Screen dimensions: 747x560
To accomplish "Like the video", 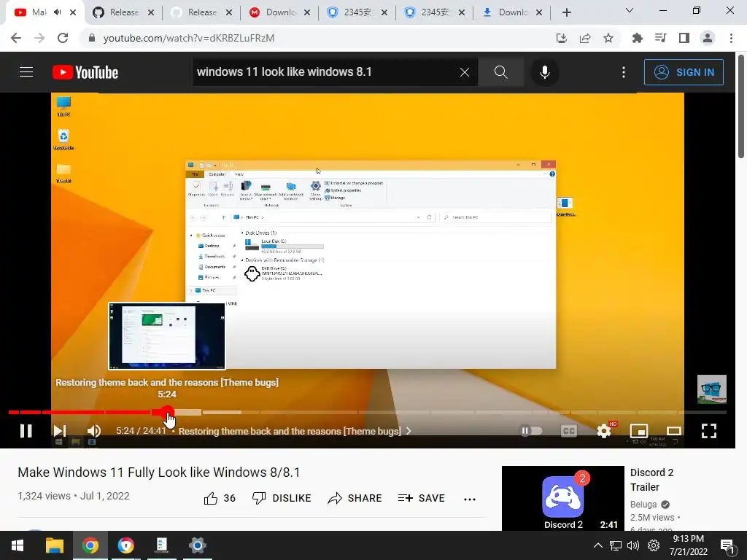I will click(220, 498).
